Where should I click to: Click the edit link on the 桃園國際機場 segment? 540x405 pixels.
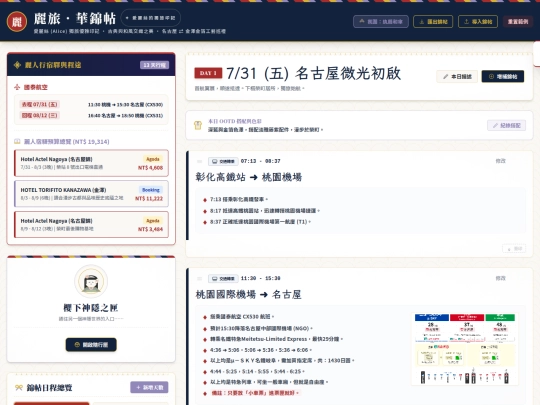coord(500,278)
